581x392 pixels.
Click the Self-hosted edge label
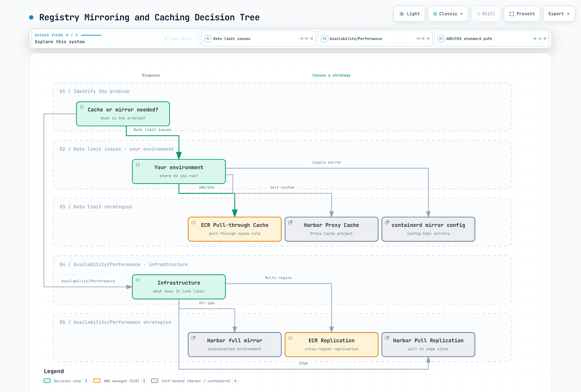(x=282, y=187)
